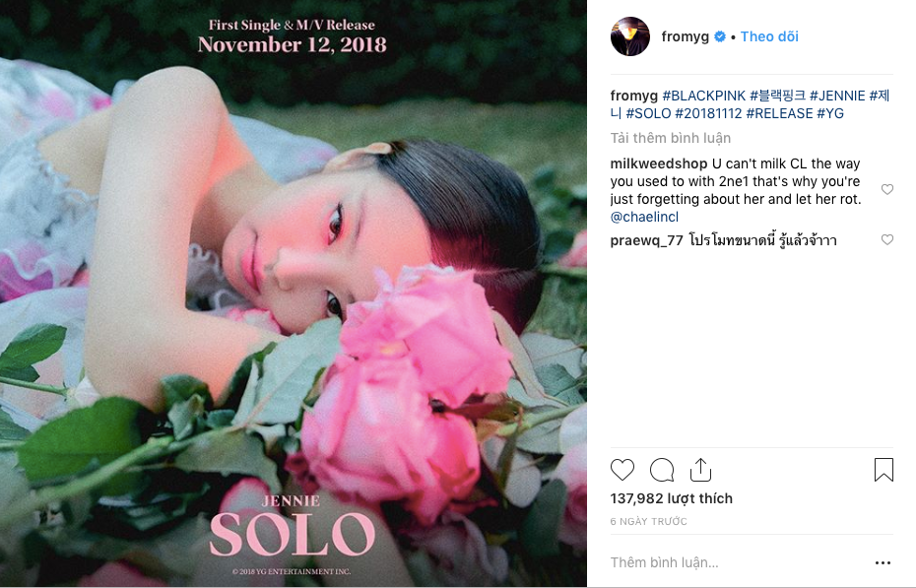Open the three-dot more options menu

click(883, 563)
